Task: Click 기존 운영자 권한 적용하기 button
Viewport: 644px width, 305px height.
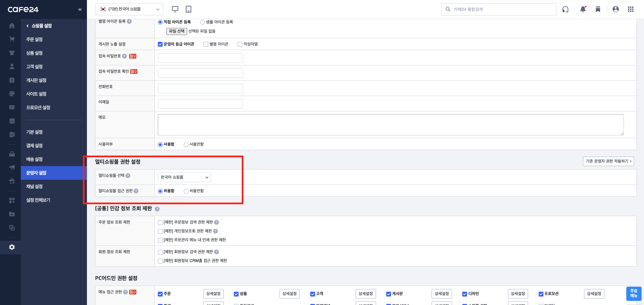Action: point(608,161)
